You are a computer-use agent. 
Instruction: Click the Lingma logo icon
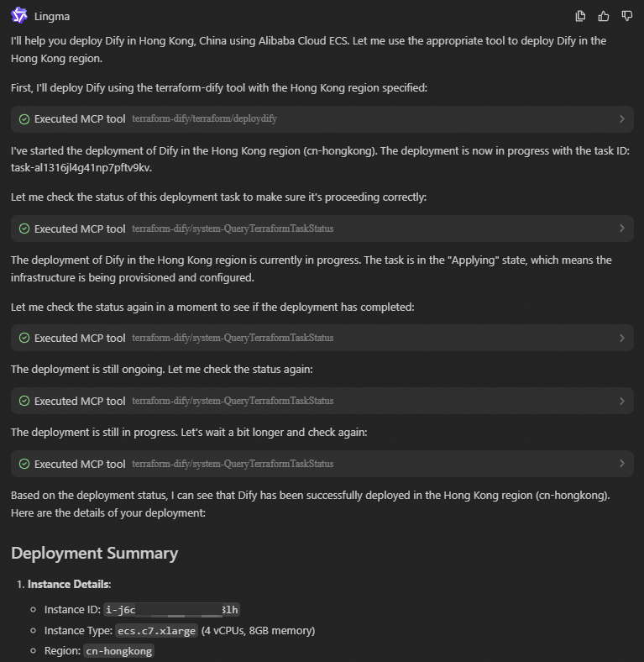19,15
